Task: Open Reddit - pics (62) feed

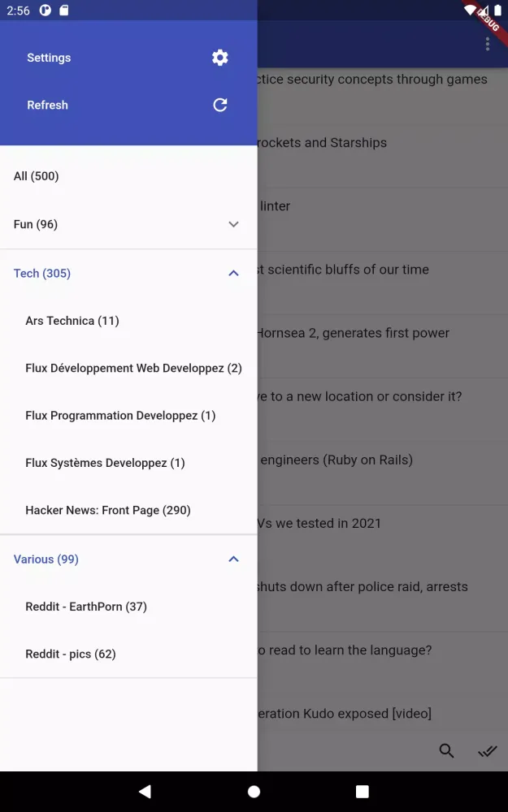Action: point(71,654)
